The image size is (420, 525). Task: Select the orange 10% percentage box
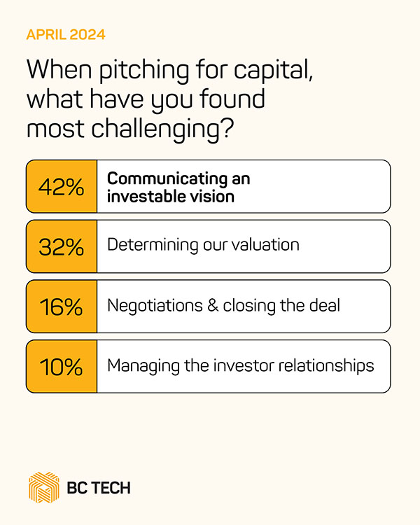click(62, 366)
